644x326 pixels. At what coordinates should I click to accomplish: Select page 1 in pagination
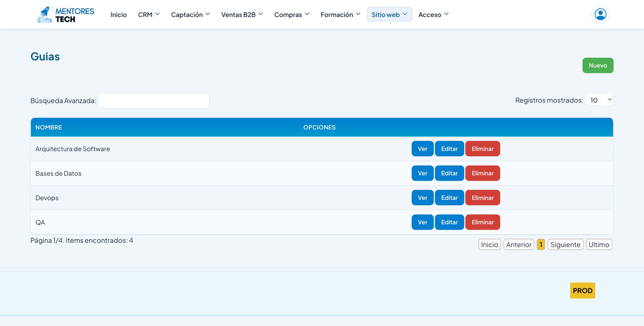pos(541,245)
